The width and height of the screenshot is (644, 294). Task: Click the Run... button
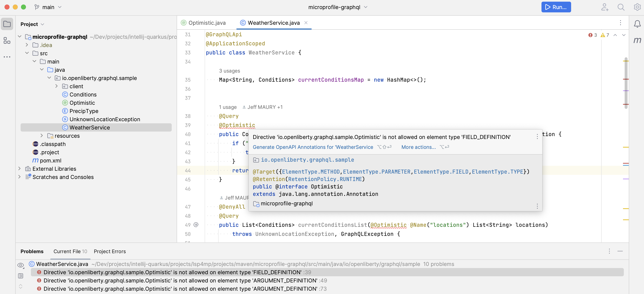click(x=556, y=7)
